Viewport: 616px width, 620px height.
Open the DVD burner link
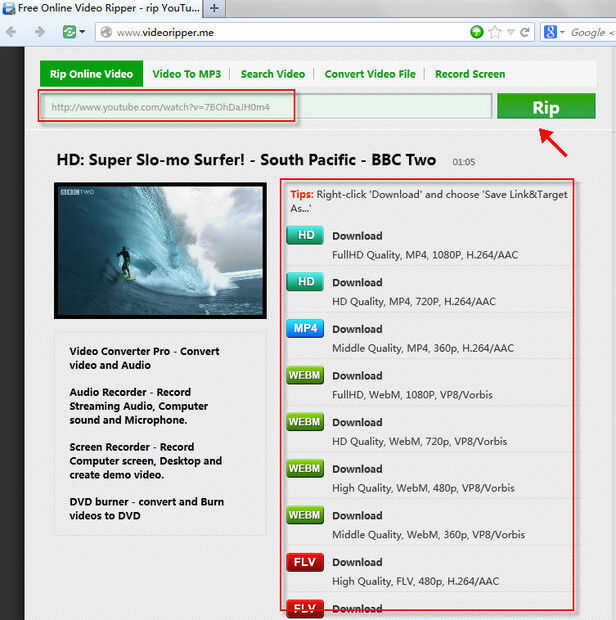147,508
